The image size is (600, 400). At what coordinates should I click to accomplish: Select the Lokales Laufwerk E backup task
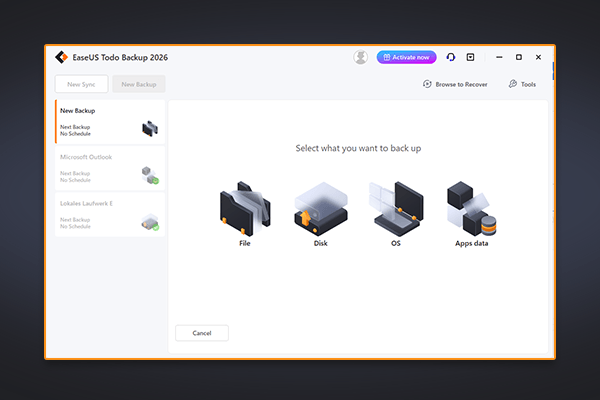click(110, 215)
